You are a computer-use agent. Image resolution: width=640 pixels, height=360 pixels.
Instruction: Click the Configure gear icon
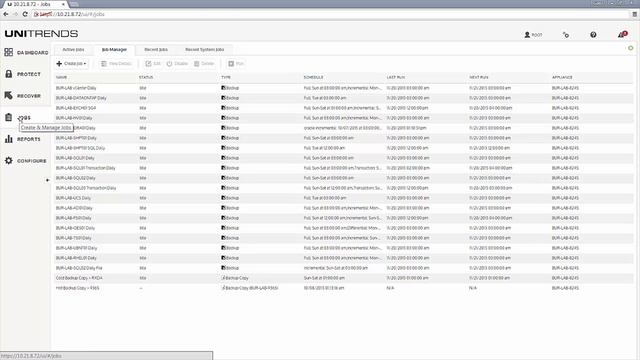[x=9, y=160]
